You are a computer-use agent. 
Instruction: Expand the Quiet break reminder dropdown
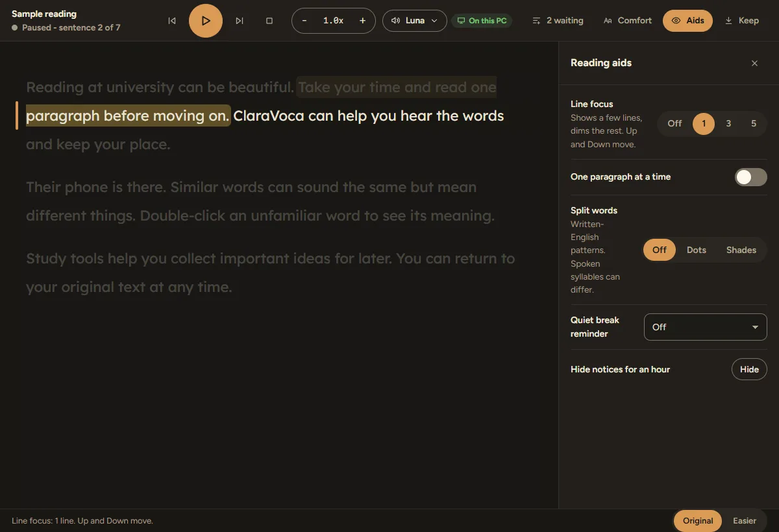(706, 327)
